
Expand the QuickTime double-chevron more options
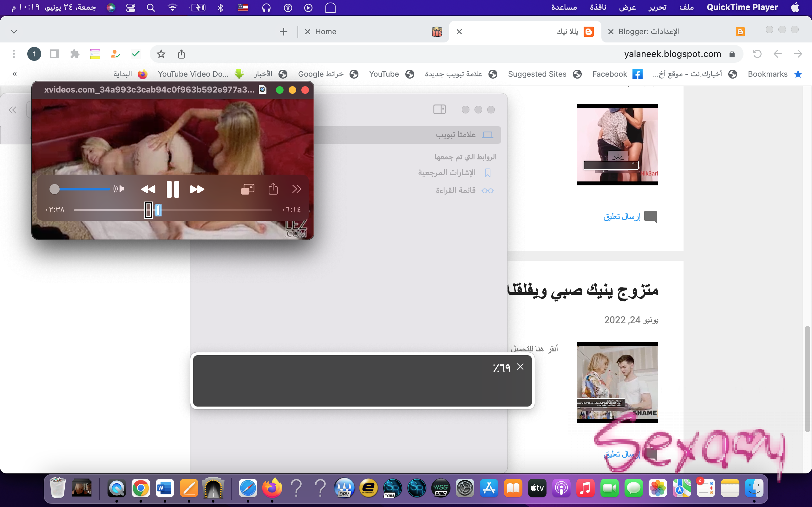point(296,189)
